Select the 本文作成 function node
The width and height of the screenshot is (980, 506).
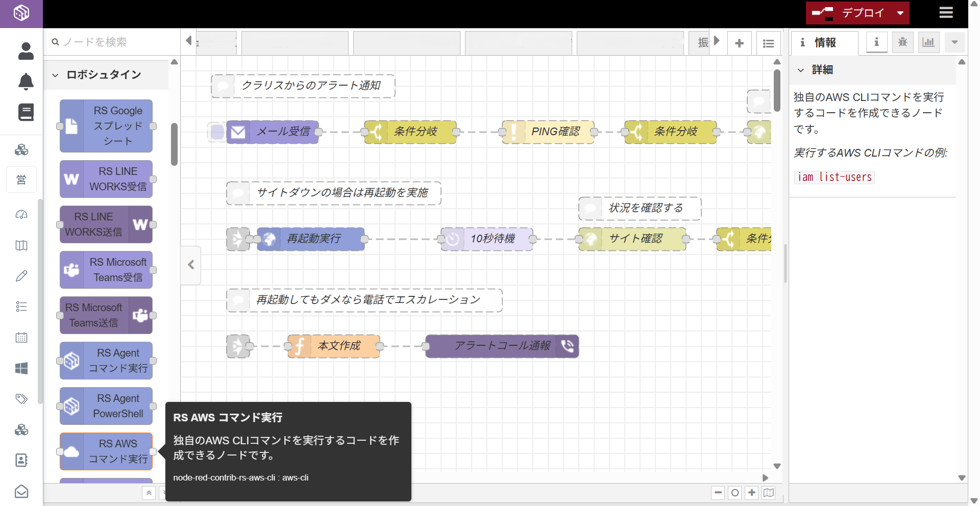[x=334, y=346]
